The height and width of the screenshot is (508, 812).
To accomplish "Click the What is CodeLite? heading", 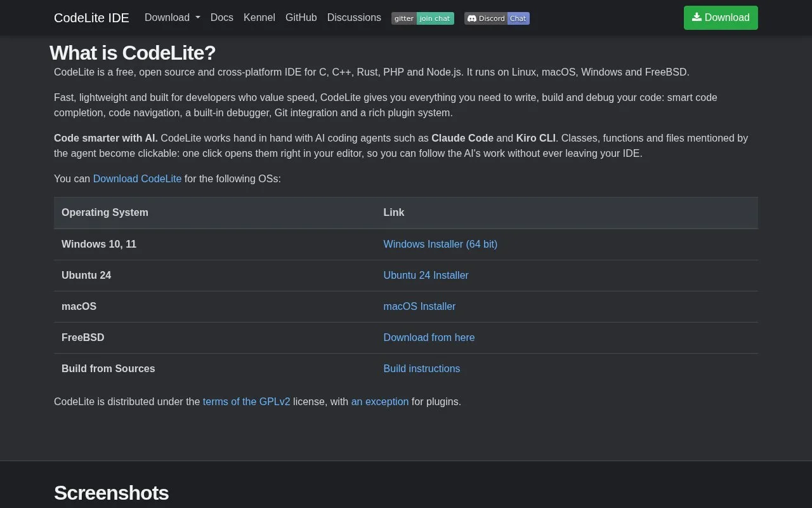I will (133, 53).
